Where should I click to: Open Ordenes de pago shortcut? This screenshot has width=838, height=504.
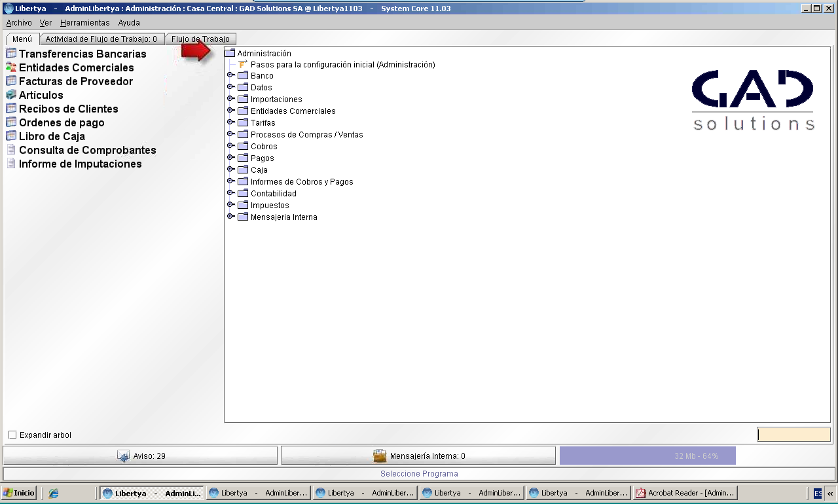tap(62, 122)
